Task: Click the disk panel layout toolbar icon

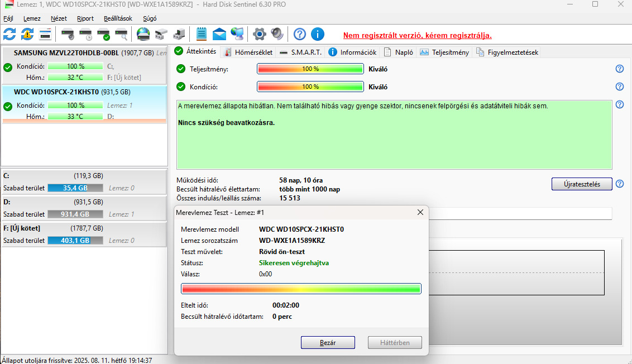Action: (45, 34)
